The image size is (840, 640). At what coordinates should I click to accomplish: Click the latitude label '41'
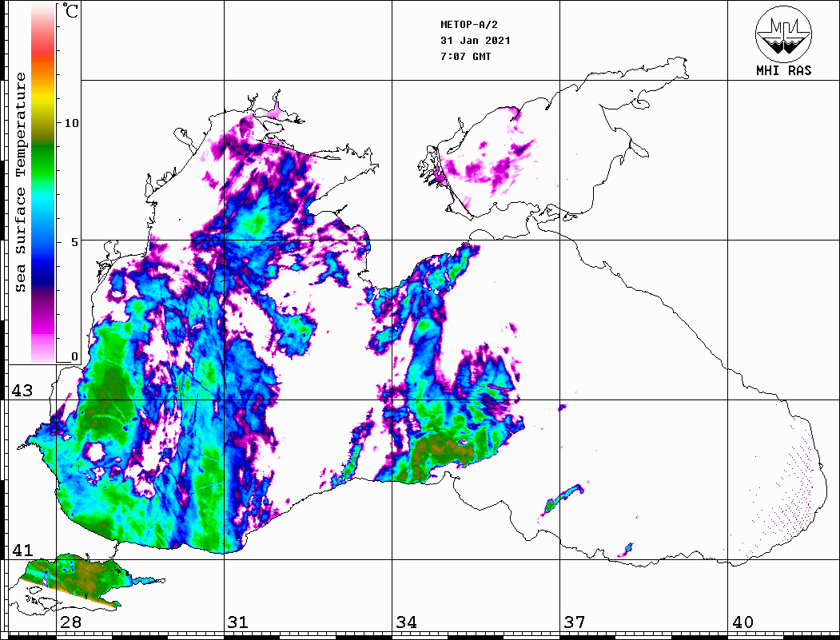tap(22, 551)
